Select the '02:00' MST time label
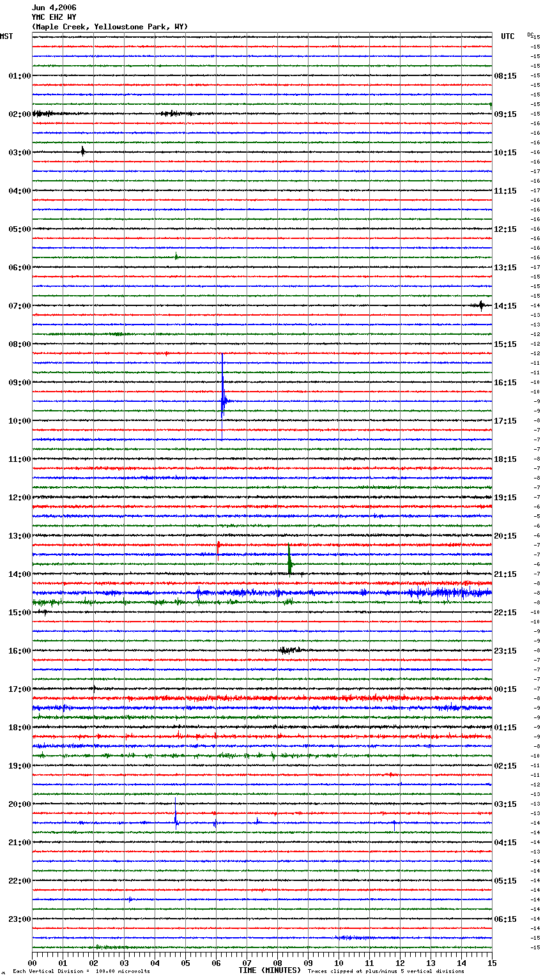 pyautogui.click(x=20, y=114)
